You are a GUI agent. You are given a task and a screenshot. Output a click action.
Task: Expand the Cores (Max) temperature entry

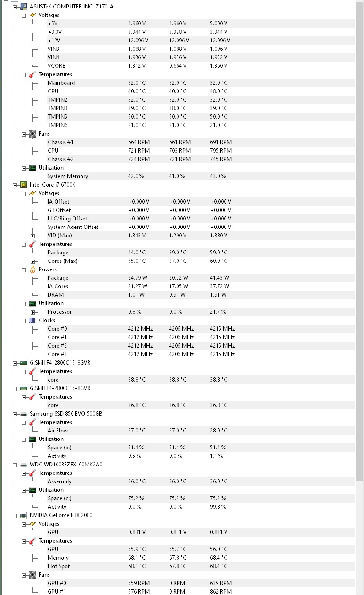33,261
